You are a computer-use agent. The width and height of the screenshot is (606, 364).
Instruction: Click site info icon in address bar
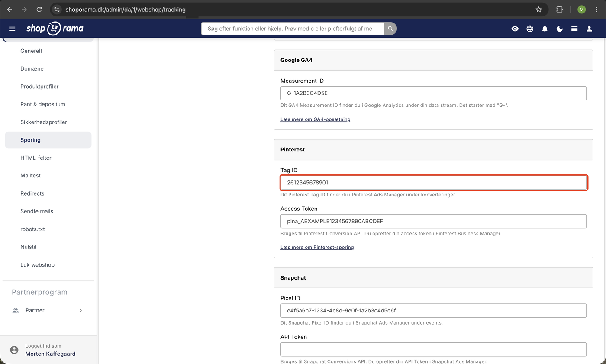[x=57, y=9]
